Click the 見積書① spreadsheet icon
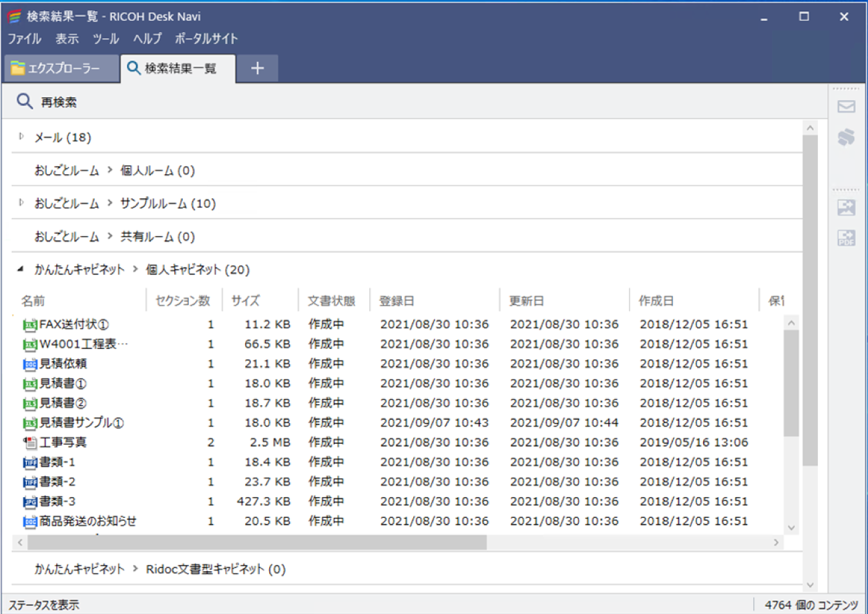The width and height of the screenshot is (868, 614). [x=30, y=384]
